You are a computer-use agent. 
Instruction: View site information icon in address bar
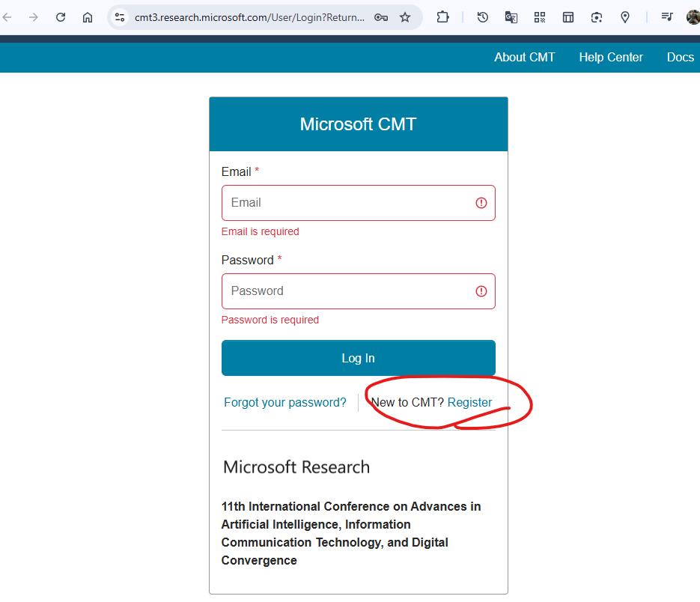[x=120, y=17]
